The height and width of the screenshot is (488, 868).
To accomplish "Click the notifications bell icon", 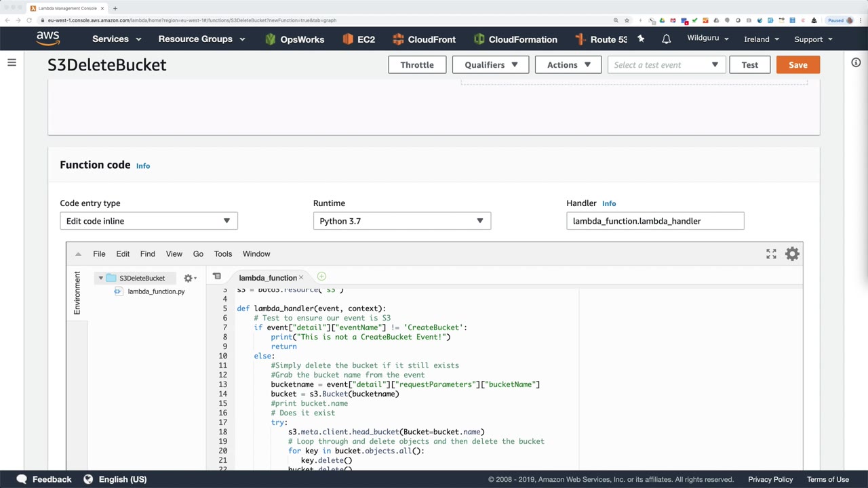I will pos(666,39).
